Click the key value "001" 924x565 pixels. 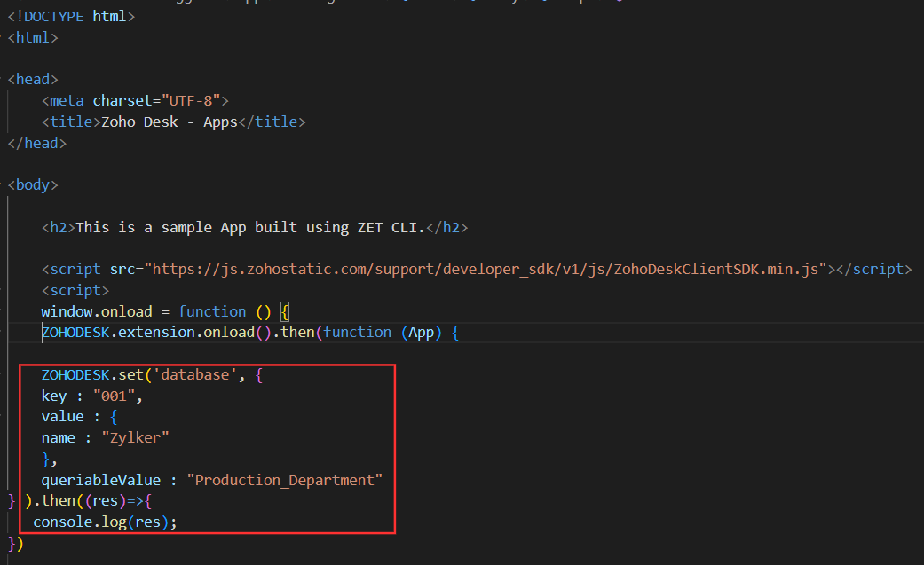click(x=114, y=396)
